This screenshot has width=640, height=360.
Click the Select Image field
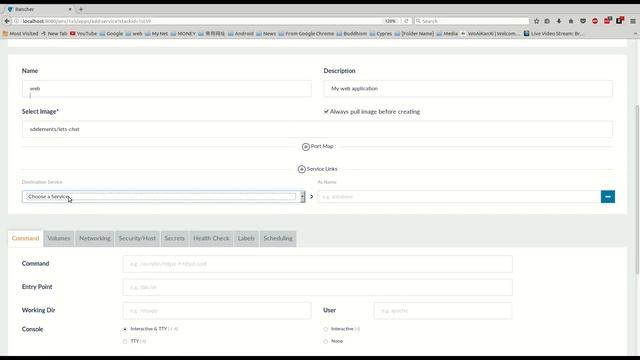point(317,129)
